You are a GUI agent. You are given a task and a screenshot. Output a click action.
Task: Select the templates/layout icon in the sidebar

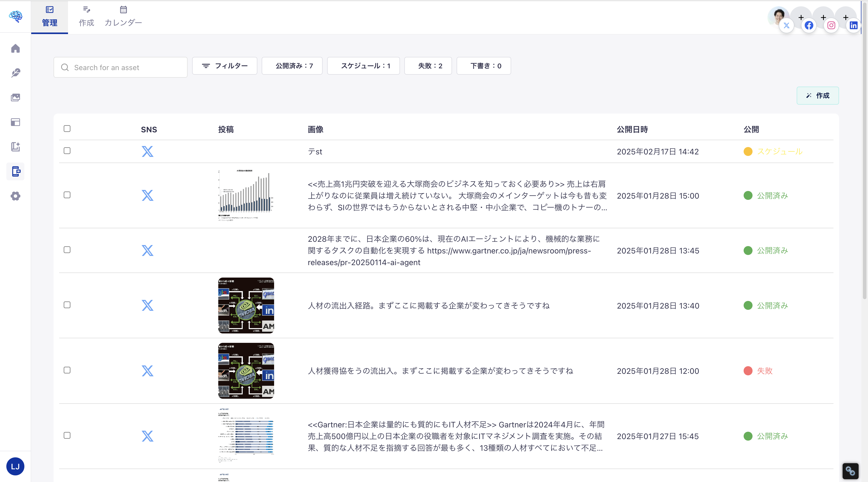(15, 122)
